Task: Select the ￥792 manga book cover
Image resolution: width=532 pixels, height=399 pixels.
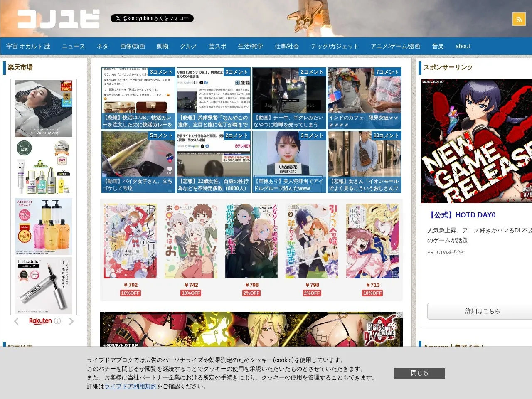Action: click(x=130, y=241)
